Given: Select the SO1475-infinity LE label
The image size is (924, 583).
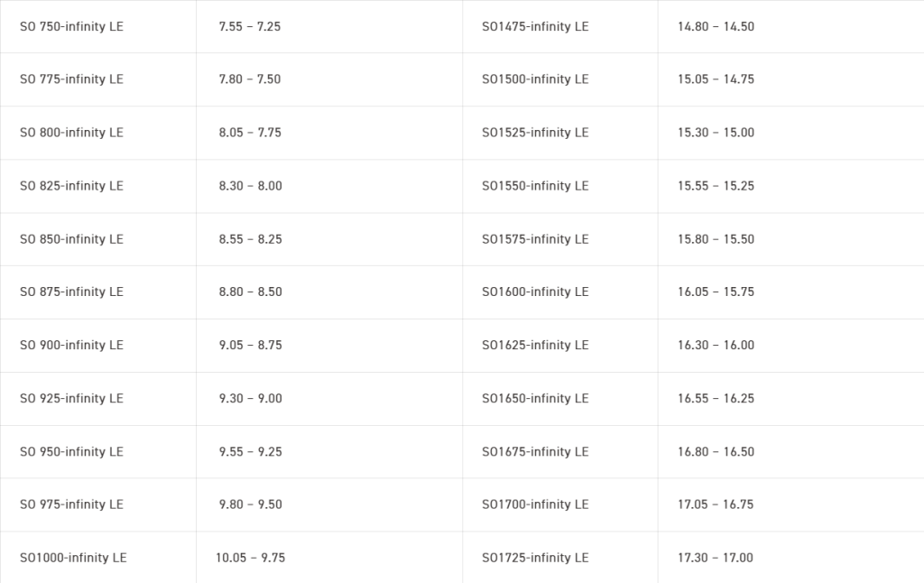Looking at the screenshot, I should coord(535,26).
